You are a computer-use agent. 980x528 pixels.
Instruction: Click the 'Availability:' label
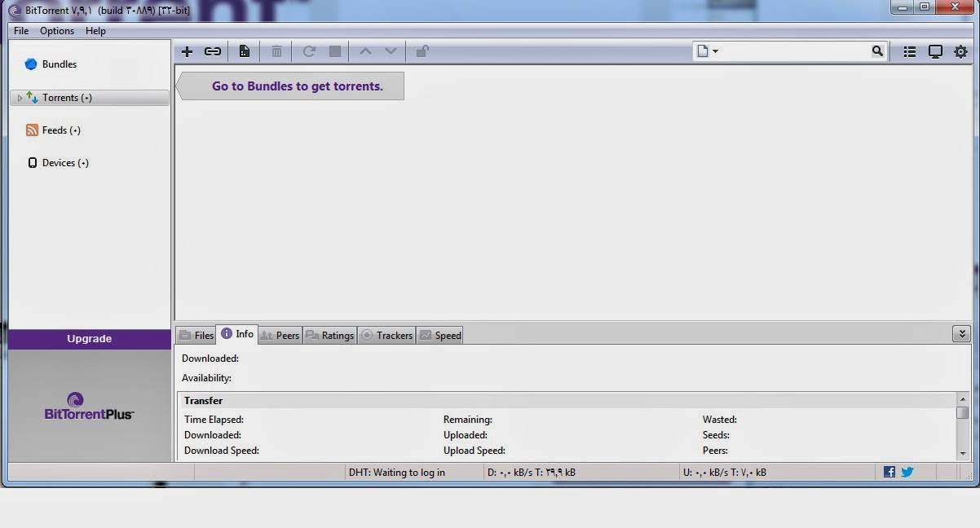tap(206, 378)
